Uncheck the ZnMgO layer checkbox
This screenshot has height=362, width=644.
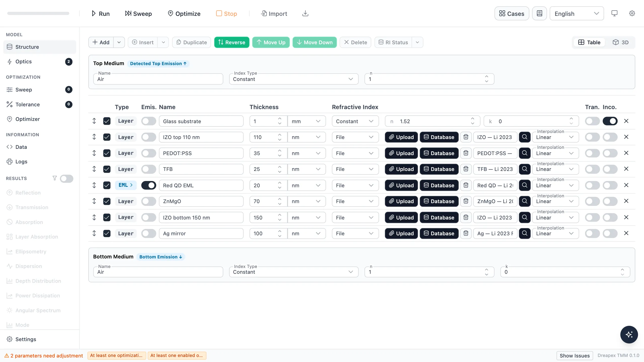tap(107, 201)
